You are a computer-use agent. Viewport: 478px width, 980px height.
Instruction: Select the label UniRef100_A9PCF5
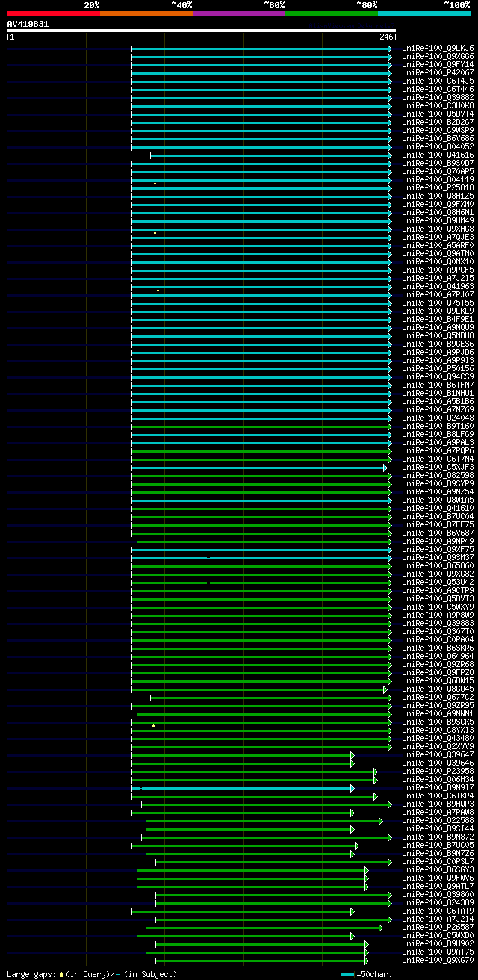(438, 270)
